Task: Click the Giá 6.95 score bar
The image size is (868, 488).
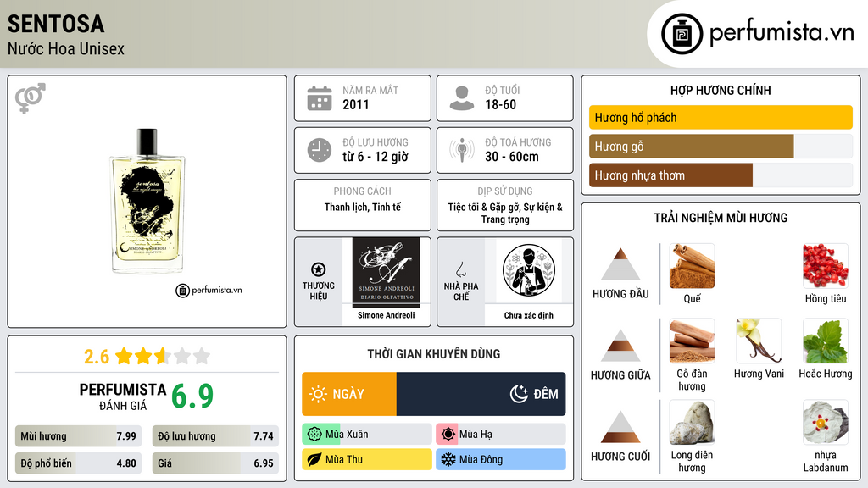Action: pyautogui.click(x=215, y=463)
